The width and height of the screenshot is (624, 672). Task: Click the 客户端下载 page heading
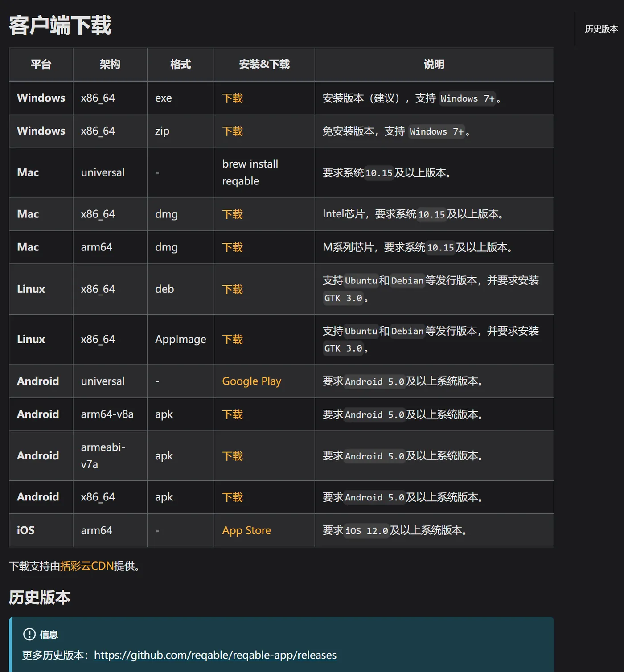tap(60, 25)
